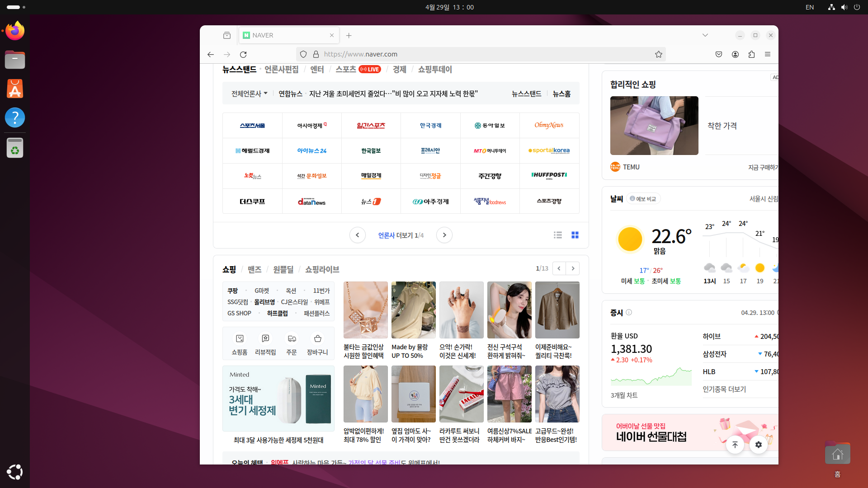Click the Save to Pocket icon
868x488 pixels.
[719, 54]
